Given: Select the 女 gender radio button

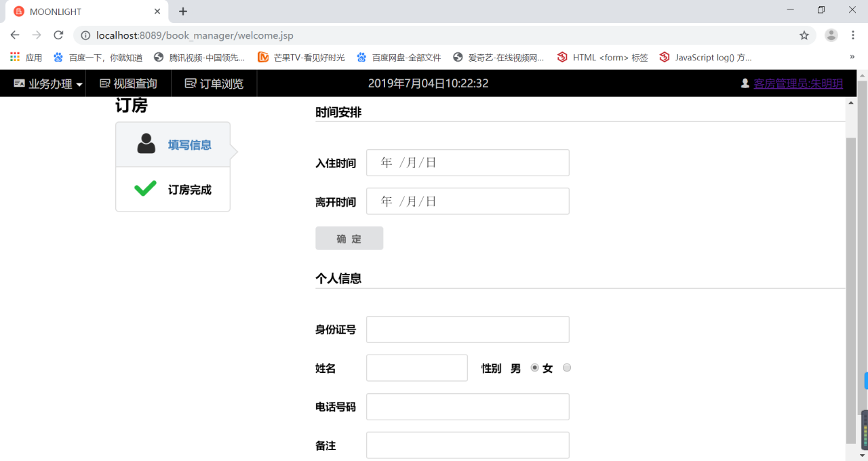Looking at the screenshot, I should pyautogui.click(x=567, y=367).
